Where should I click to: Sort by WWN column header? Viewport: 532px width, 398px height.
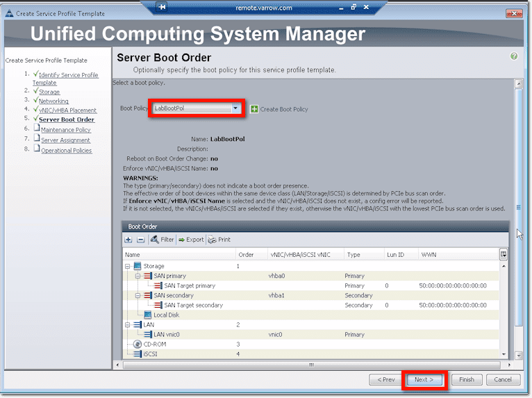pyautogui.click(x=458, y=254)
